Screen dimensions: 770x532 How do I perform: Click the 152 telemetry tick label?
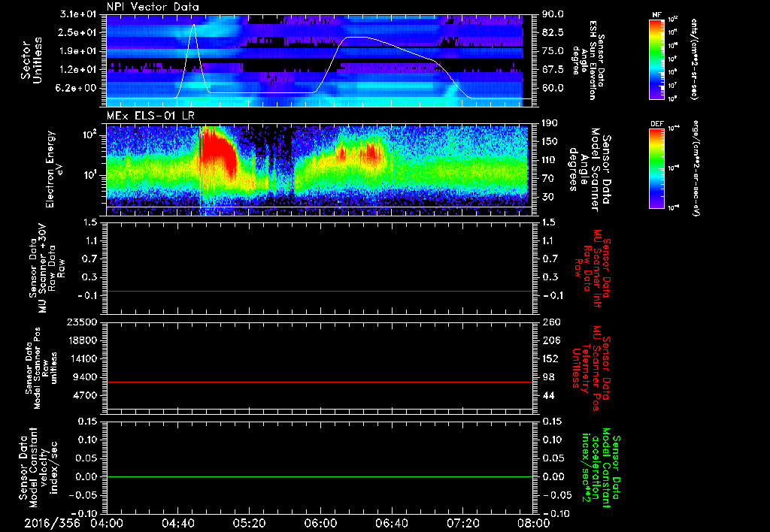pos(550,358)
